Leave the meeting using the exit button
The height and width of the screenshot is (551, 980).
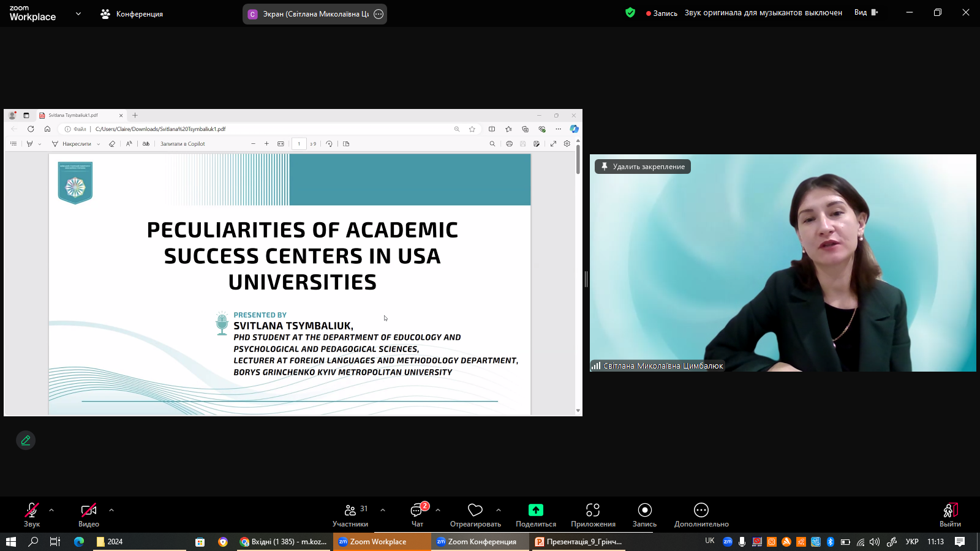[950, 515]
